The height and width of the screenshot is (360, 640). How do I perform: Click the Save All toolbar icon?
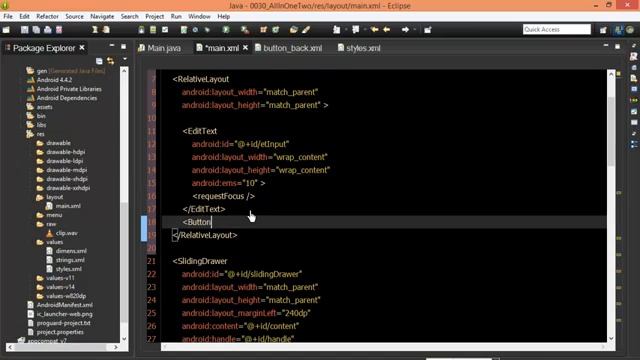point(36,30)
